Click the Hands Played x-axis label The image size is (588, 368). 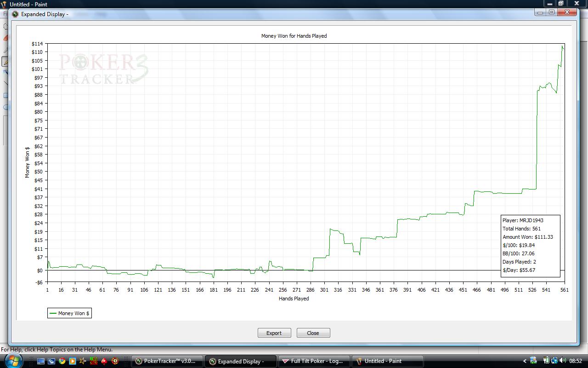point(294,299)
